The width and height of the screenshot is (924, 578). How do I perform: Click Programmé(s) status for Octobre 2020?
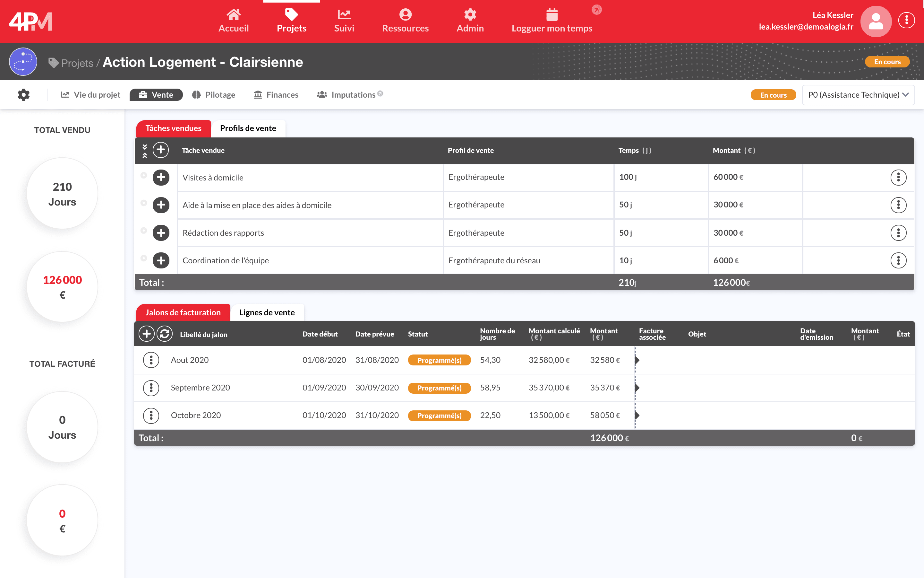coord(439,416)
